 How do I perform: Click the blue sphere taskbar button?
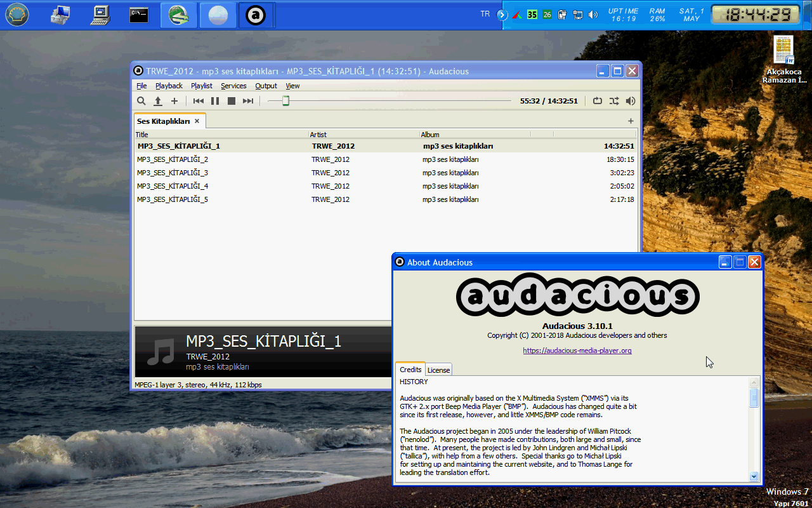[x=218, y=15]
